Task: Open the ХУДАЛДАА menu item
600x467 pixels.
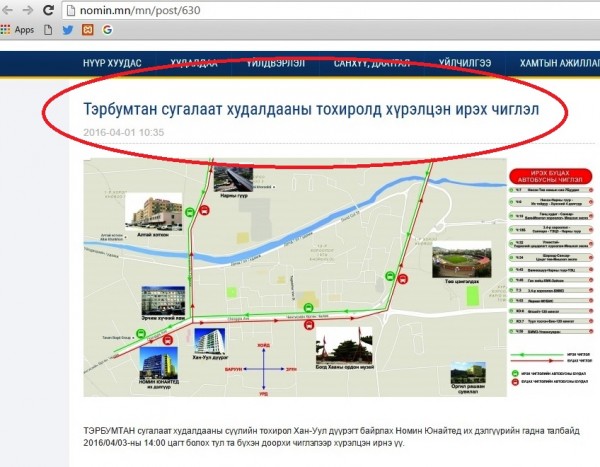Action: point(194,63)
